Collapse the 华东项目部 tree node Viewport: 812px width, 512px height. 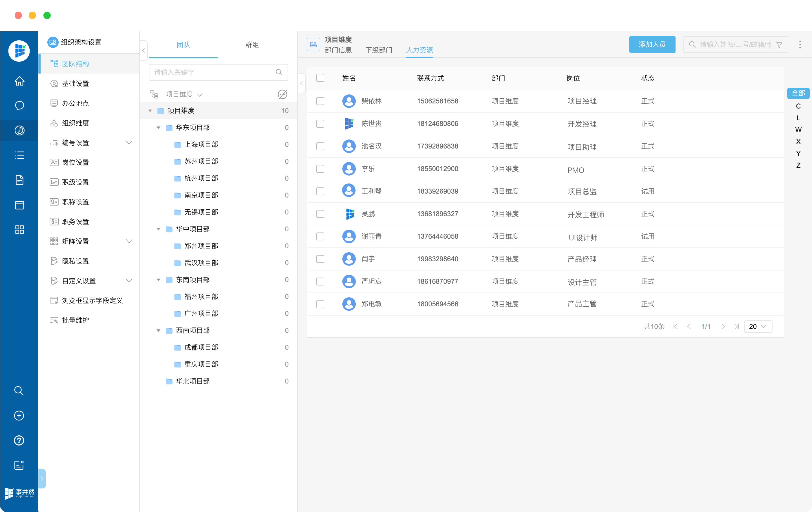(x=158, y=128)
